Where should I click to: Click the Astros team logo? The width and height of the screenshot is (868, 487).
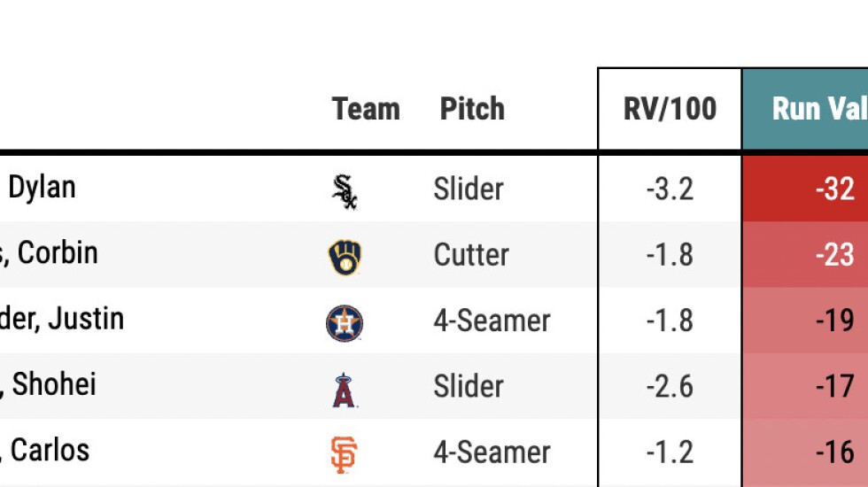(345, 322)
